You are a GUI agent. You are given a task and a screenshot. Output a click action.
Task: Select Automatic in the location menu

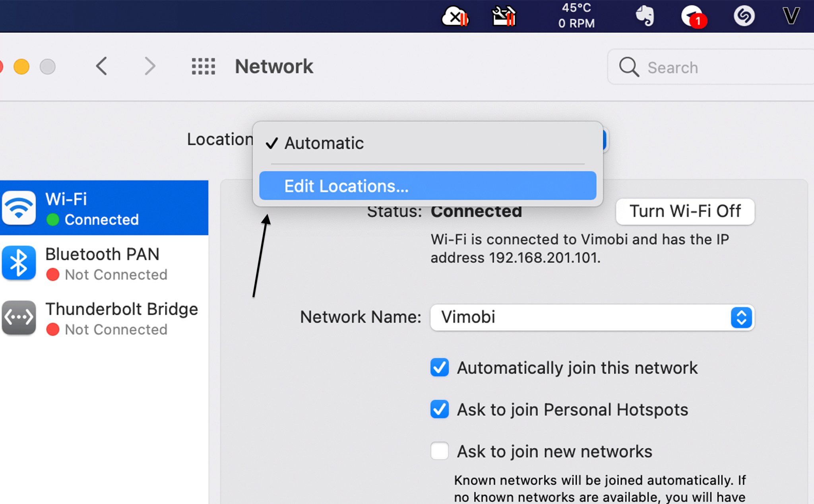[x=324, y=143]
